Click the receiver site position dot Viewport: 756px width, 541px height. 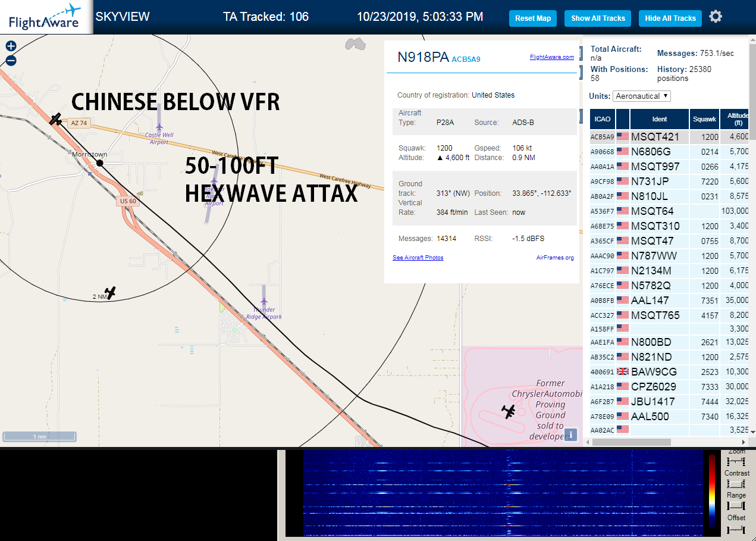coord(100,162)
